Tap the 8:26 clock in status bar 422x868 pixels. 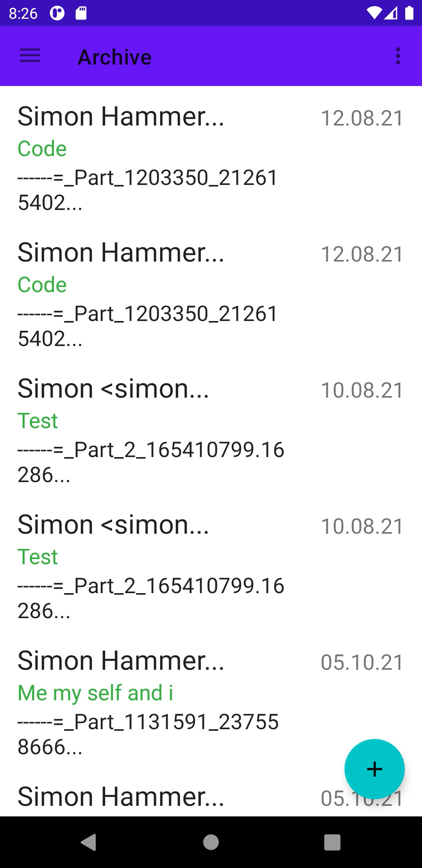pos(23,14)
